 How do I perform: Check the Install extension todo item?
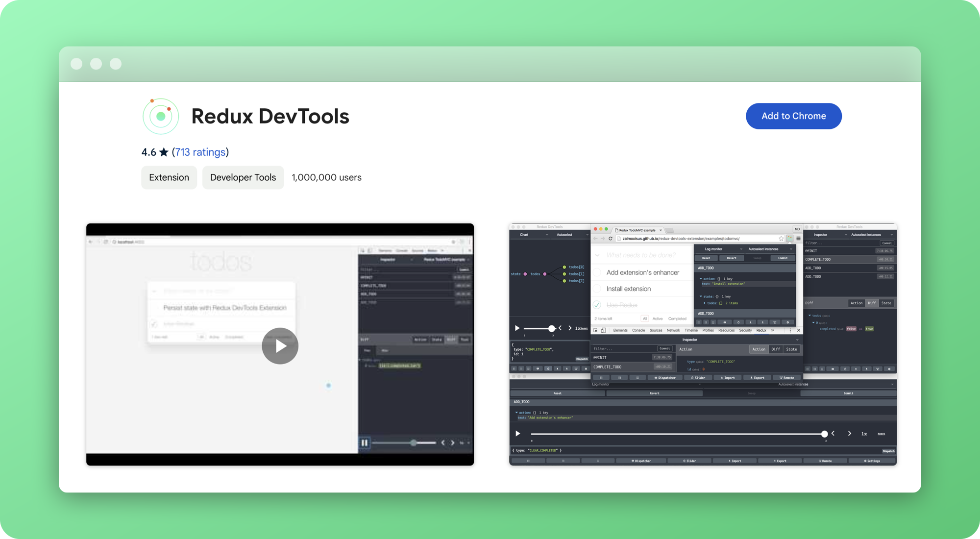click(597, 289)
